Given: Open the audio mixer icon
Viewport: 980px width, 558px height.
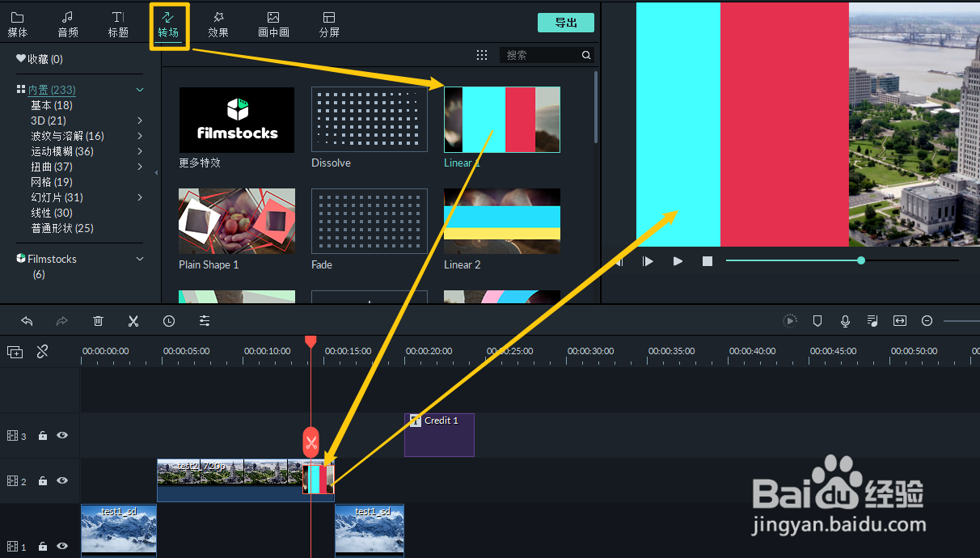Looking at the screenshot, I should [x=872, y=320].
